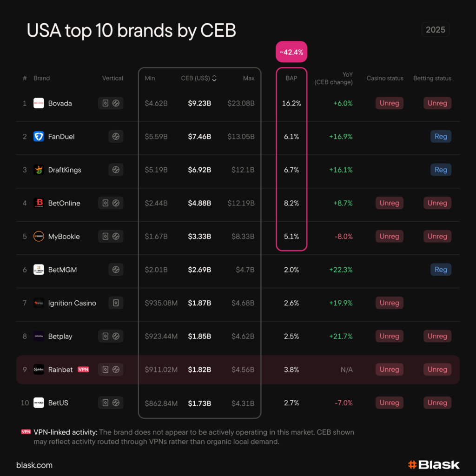Screen dimensions: 476x476
Task: Click the Bovada brand logo
Action: tap(39, 103)
